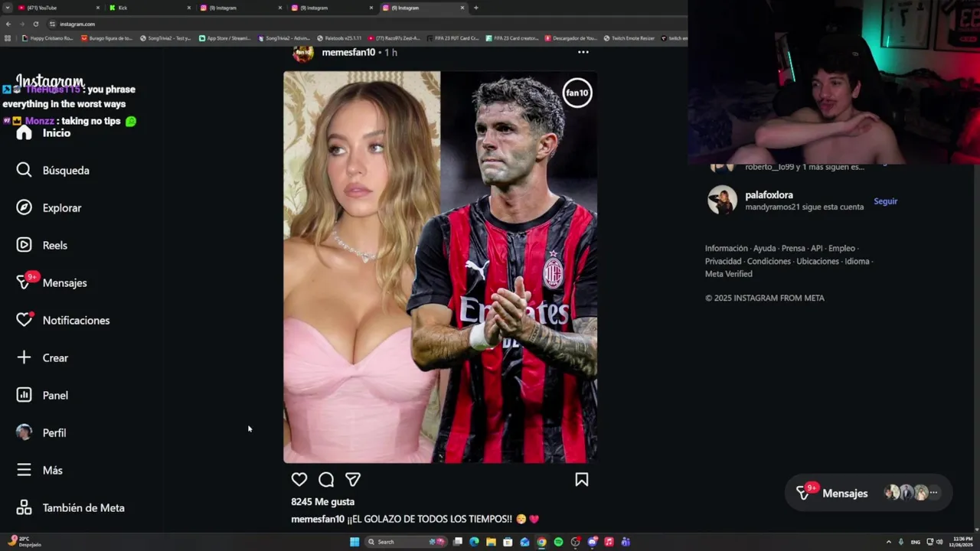Open the Prensa footer link

click(x=793, y=249)
